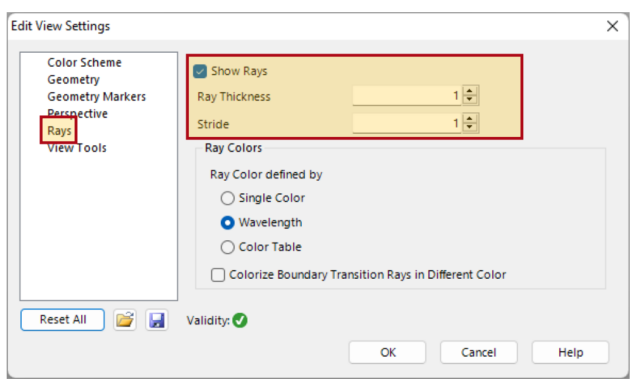Increase Stride value with up arrow
Image resolution: width=640 pixels, height=385 pixels.
pos(469,118)
